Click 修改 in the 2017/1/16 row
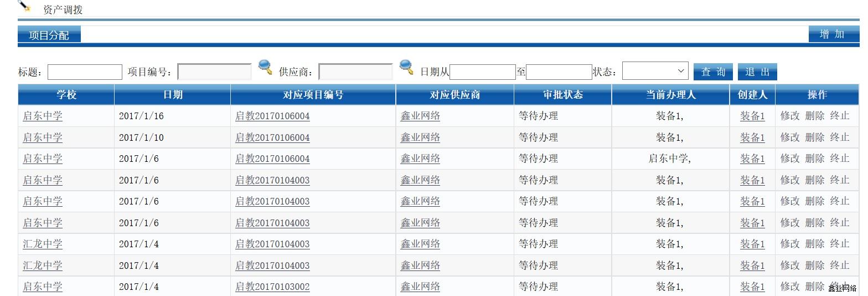This screenshot has height=296, width=868. [x=790, y=116]
